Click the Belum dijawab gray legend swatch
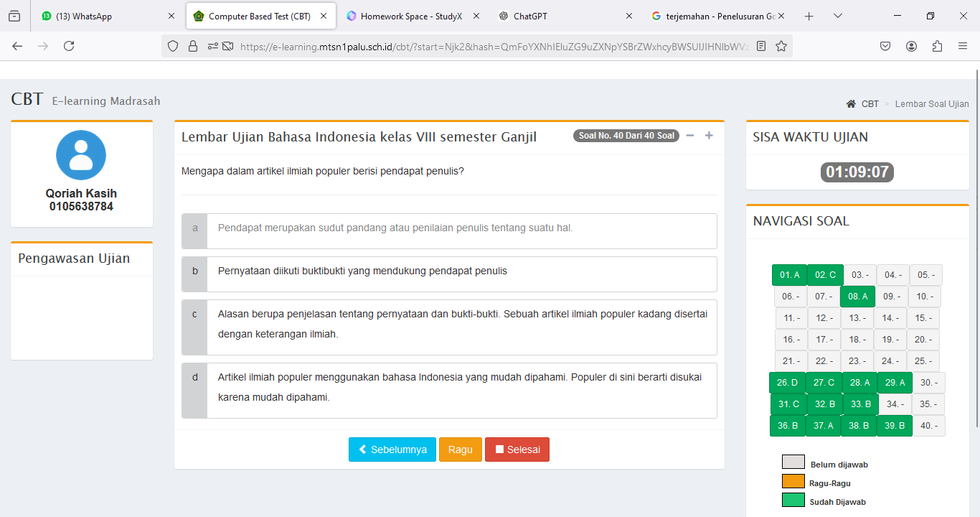 pos(793,462)
